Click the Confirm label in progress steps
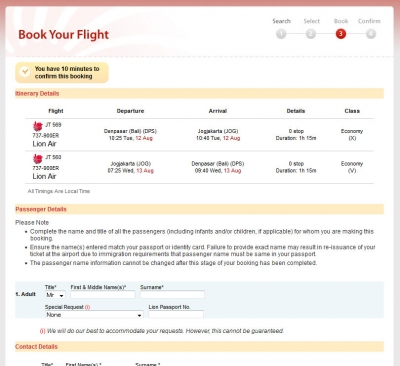This screenshot has height=366, width=400. 369,21
